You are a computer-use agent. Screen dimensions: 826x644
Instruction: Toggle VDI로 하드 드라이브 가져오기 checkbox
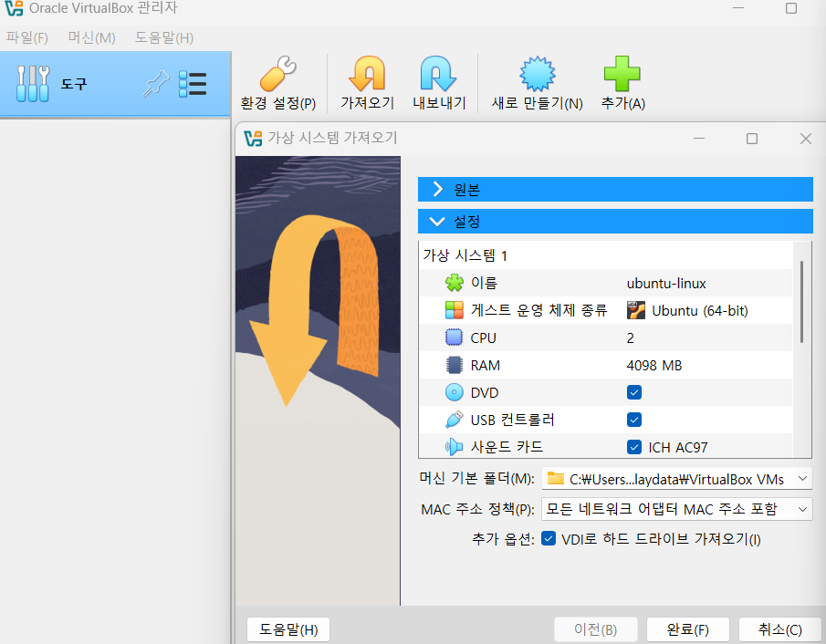tap(549, 539)
